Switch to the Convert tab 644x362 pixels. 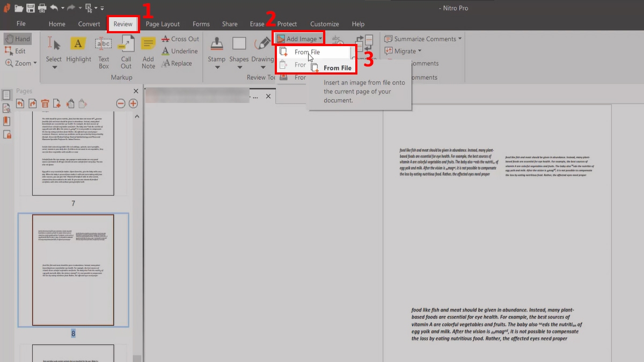coord(89,24)
